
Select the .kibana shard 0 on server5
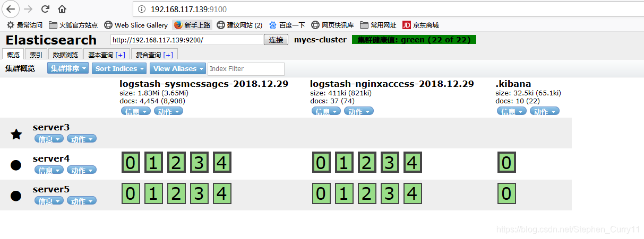506,193
